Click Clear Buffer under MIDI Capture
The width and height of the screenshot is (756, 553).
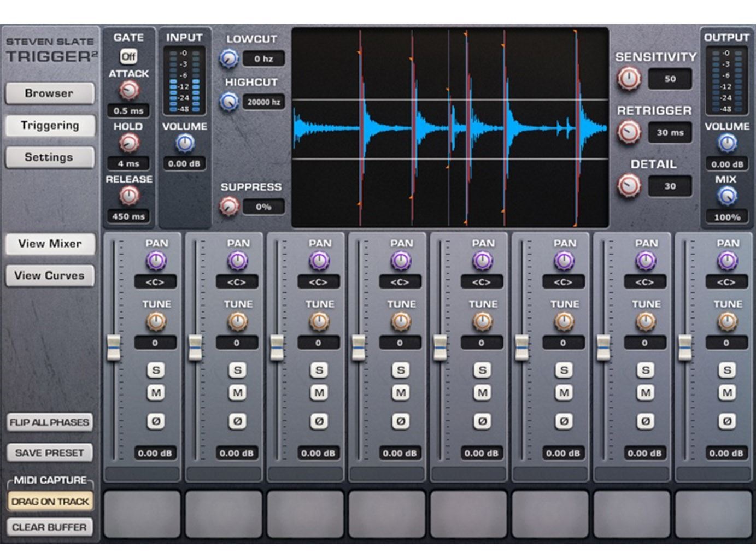click(x=49, y=527)
